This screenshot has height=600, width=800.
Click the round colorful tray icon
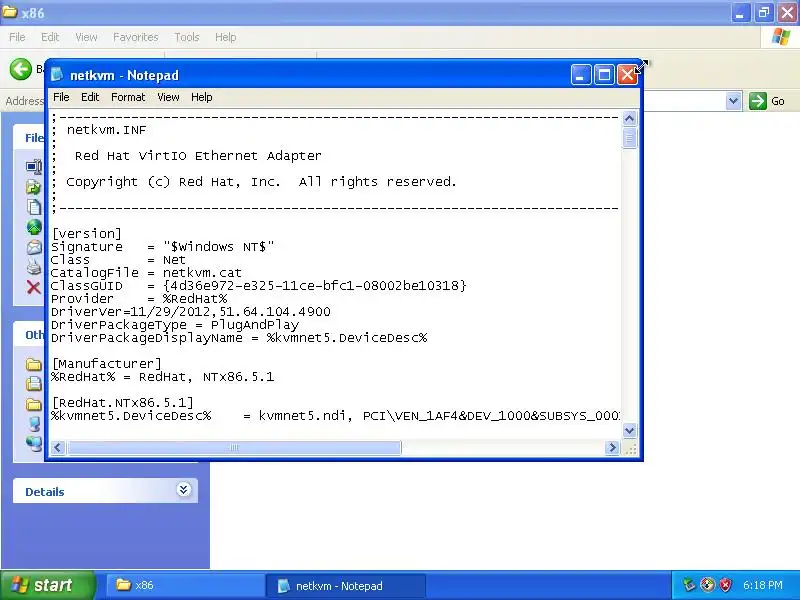point(707,585)
